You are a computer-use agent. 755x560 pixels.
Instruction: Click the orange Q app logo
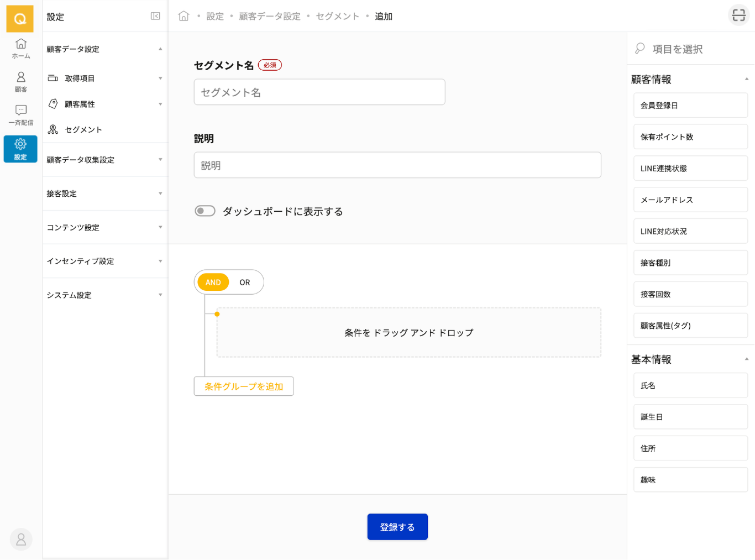(x=20, y=19)
